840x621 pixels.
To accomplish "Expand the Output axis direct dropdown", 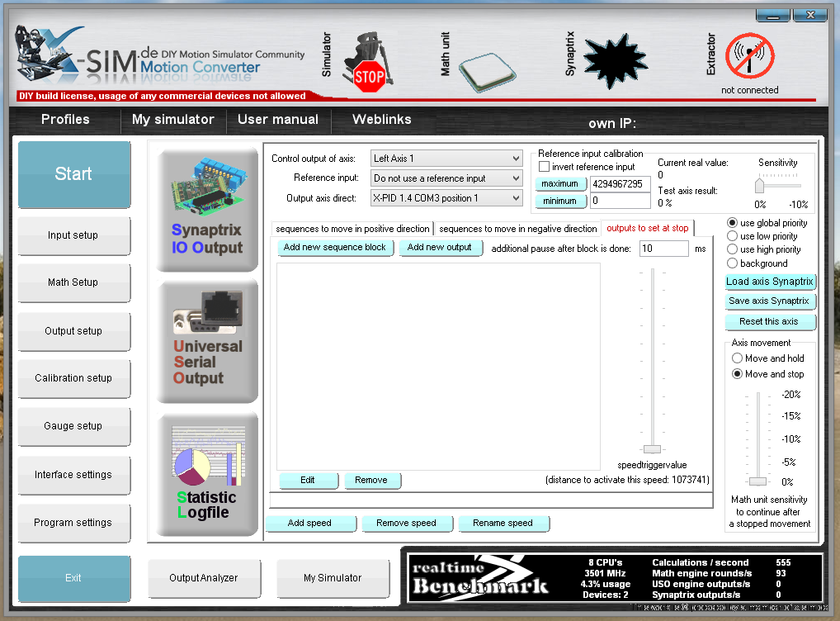I will click(446, 198).
